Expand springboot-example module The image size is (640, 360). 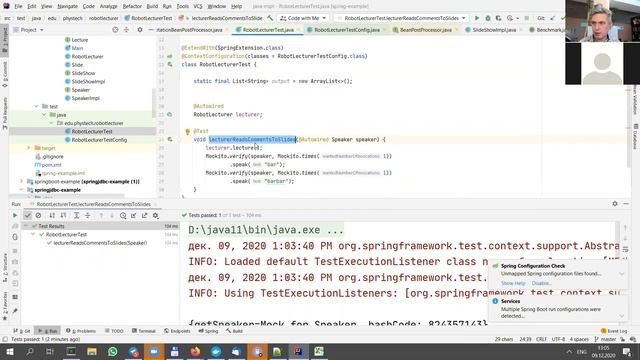point(21,182)
